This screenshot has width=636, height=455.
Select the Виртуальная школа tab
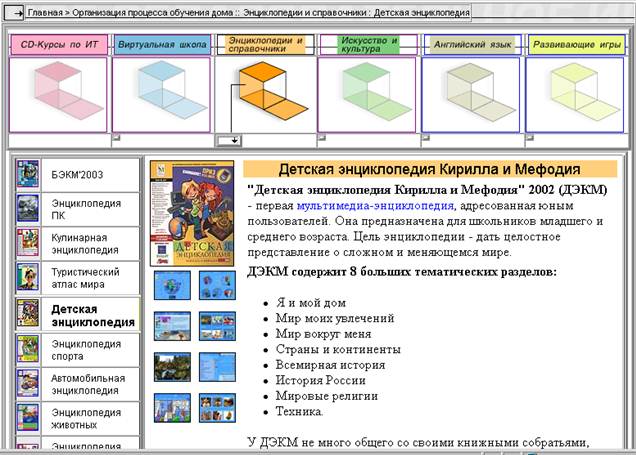point(162,45)
